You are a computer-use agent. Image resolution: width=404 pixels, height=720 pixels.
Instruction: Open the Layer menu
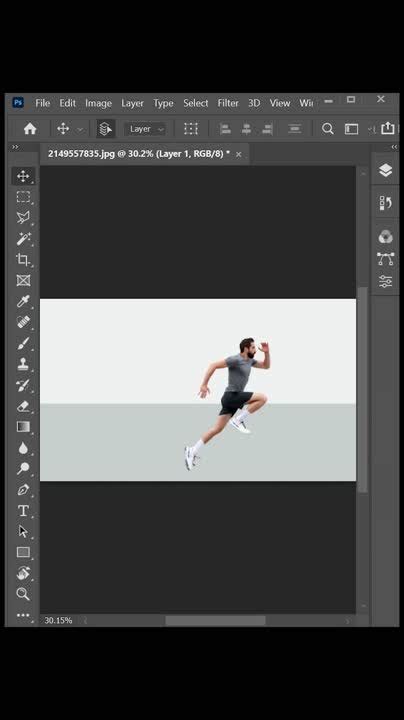[x=132, y=103]
